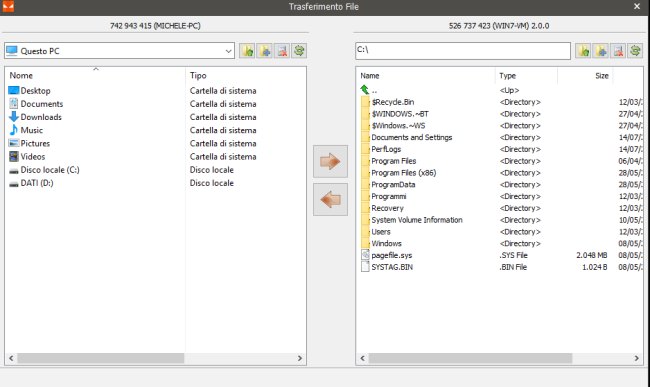Image resolution: width=650 pixels, height=387 pixels.
Task: Select the Pictures folder
Action: [35, 143]
